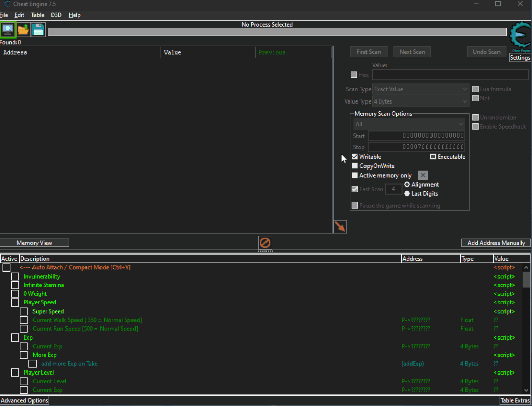The width and height of the screenshot is (532, 406).
Task: Open a cheat table folder icon
Action: 23,29
